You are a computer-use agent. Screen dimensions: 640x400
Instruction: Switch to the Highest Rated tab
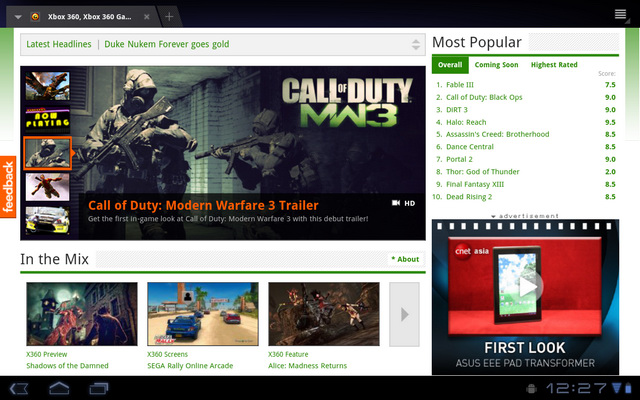click(x=554, y=64)
